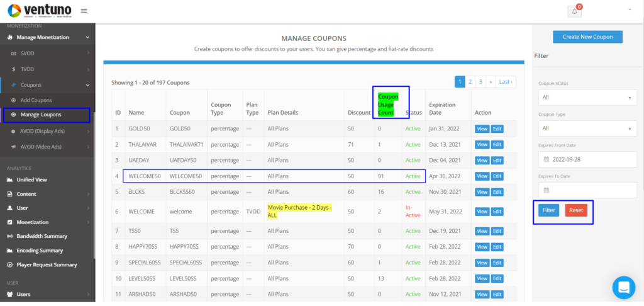Click 'SPECIAL60SS' name cell
644x306 pixels.
point(145,263)
